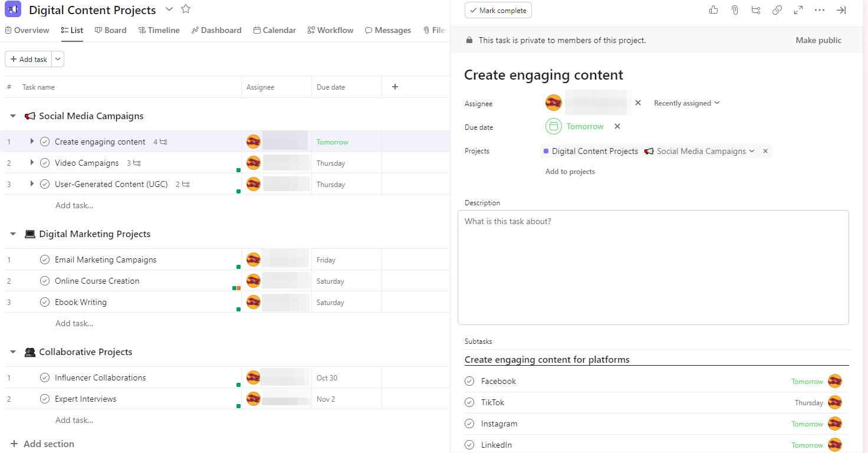
Task: Collapse the Collaborative Projects section
Action: point(12,352)
